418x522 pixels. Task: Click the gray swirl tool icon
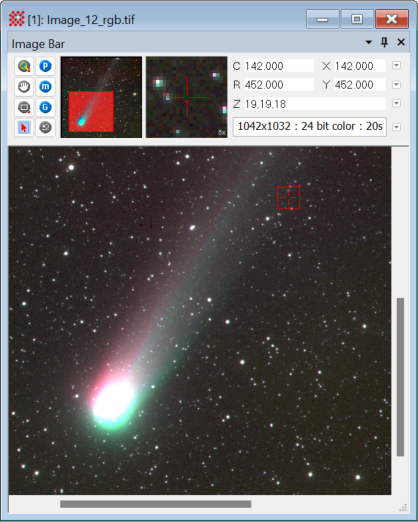tap(45, 127)
